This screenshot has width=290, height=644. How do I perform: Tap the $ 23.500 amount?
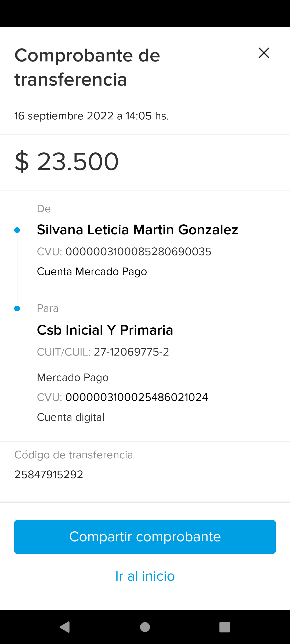click(67, 162)
